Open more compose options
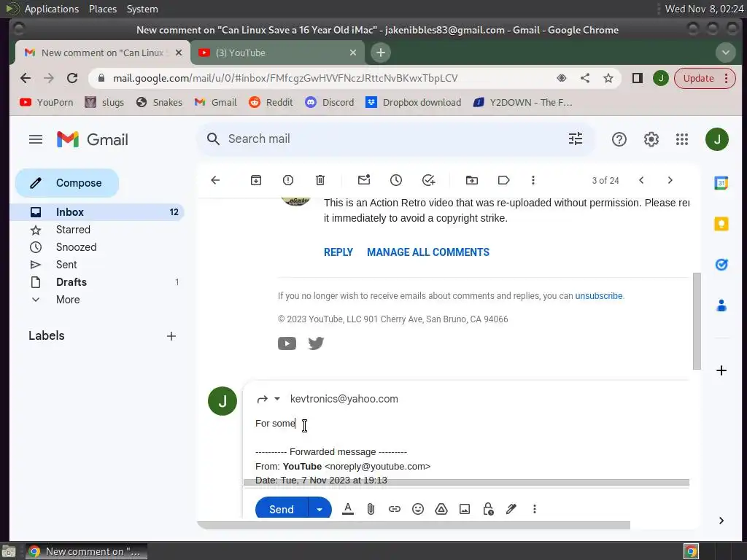 [535, 509]
